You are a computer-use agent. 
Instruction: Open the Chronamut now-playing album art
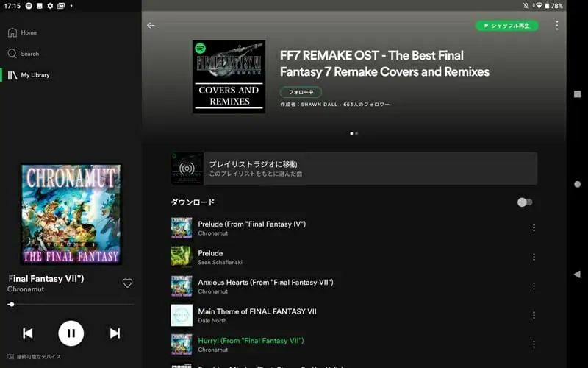71,214
